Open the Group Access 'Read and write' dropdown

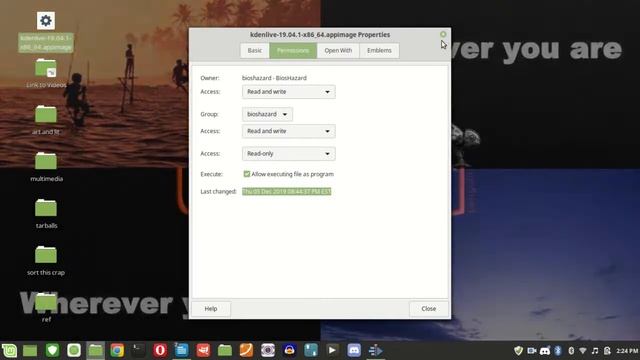click(x=289, y=131)
